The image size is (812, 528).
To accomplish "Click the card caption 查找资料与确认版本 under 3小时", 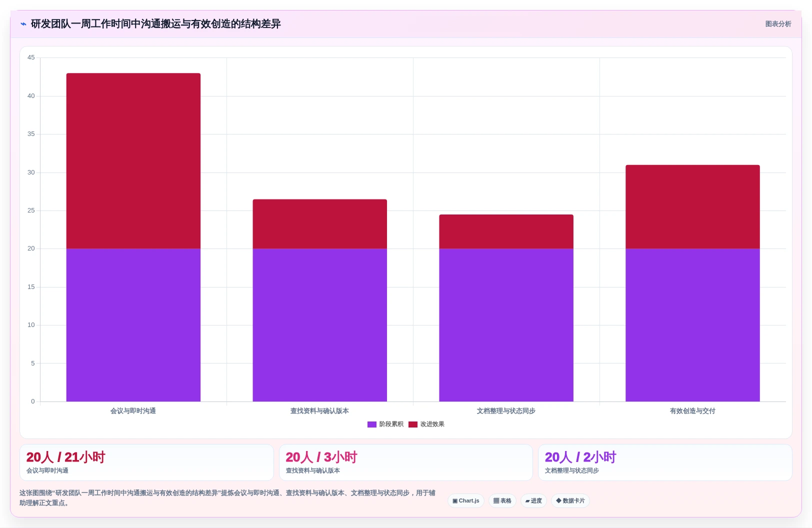I will click(313, 470).
